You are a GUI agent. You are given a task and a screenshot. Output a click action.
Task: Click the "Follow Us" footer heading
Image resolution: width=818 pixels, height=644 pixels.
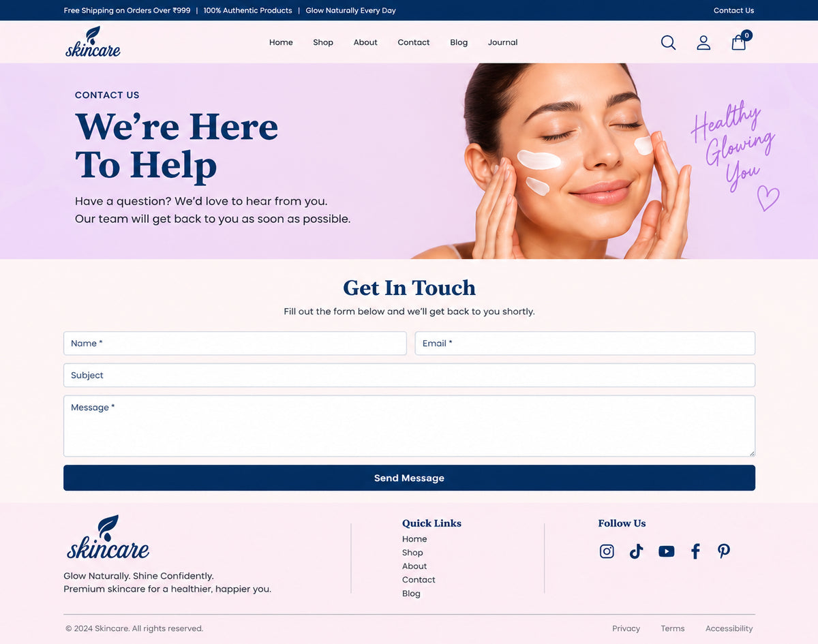click(x=622, y=523)
